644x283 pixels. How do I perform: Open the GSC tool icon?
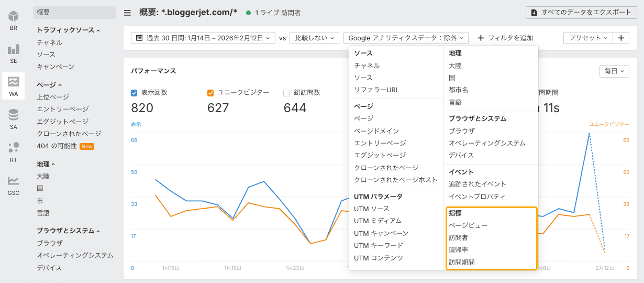point(13,185)
